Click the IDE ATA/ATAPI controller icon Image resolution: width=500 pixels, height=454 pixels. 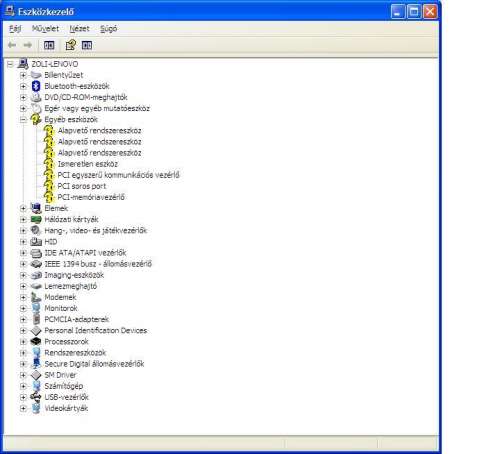[x=36, y=253]
